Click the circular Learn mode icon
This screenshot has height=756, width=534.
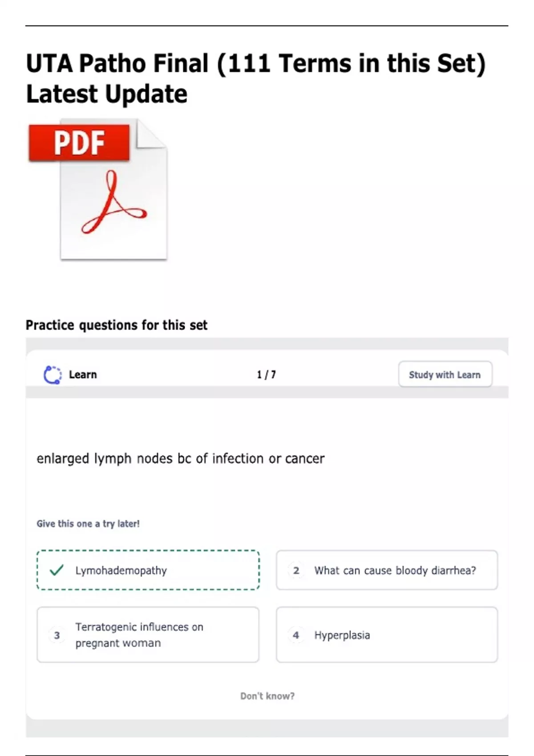tap(53, 375)
